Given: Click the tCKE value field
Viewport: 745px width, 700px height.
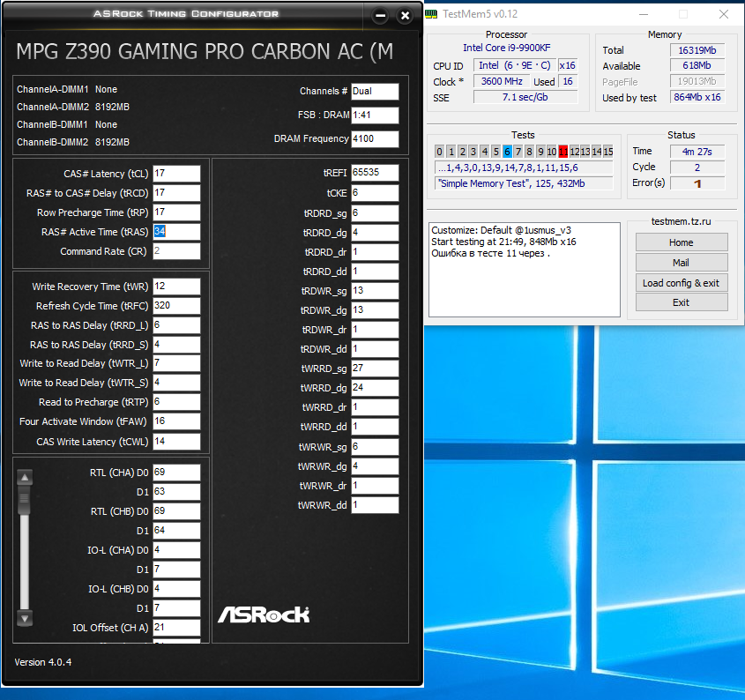Looking at the screenshot, I should (x=375, y=193).
